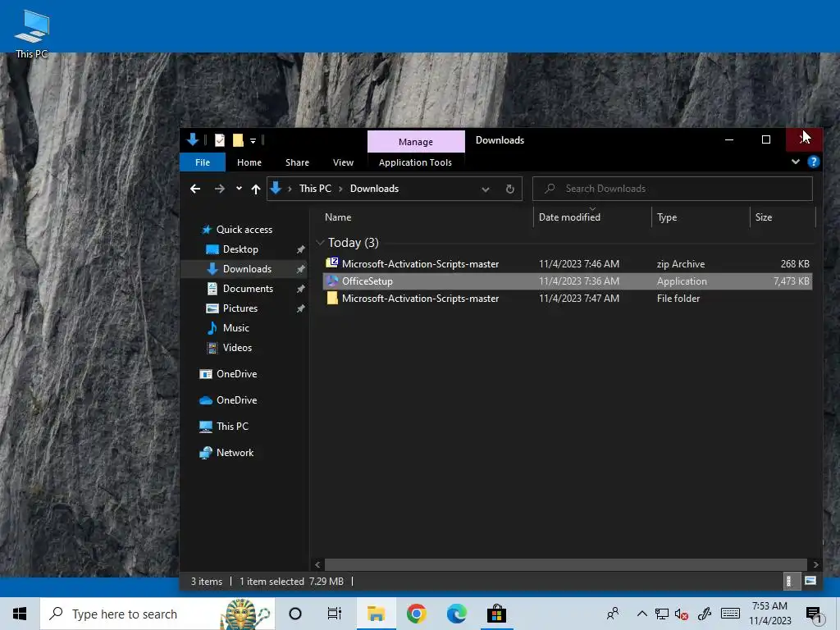Open Documents in navigation pane

point(248,288)
